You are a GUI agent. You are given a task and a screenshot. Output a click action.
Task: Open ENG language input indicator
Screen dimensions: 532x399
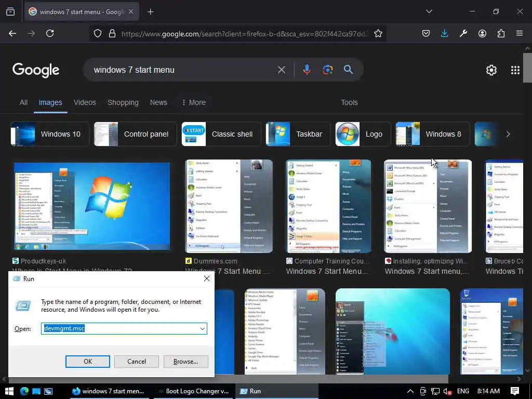(463, 391)
